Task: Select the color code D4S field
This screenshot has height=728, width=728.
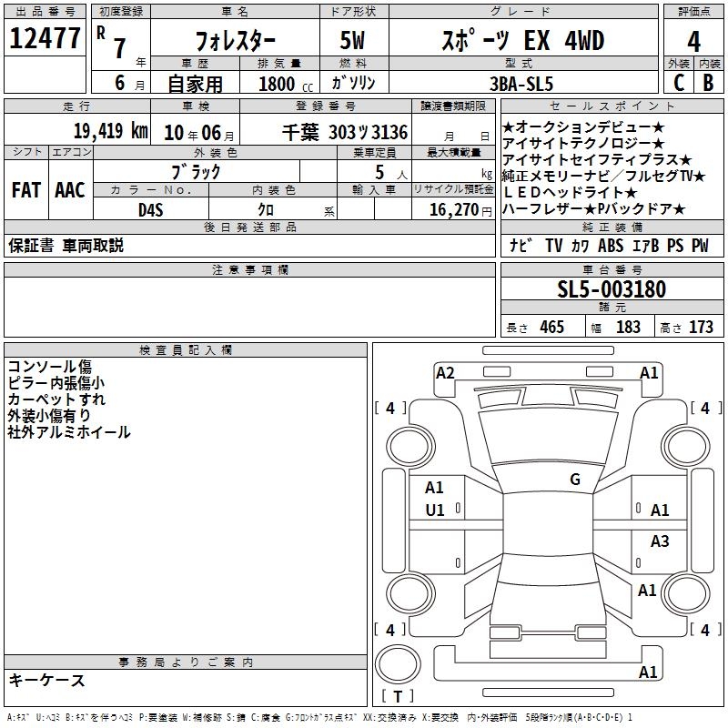Action: [x=151, y=209]
